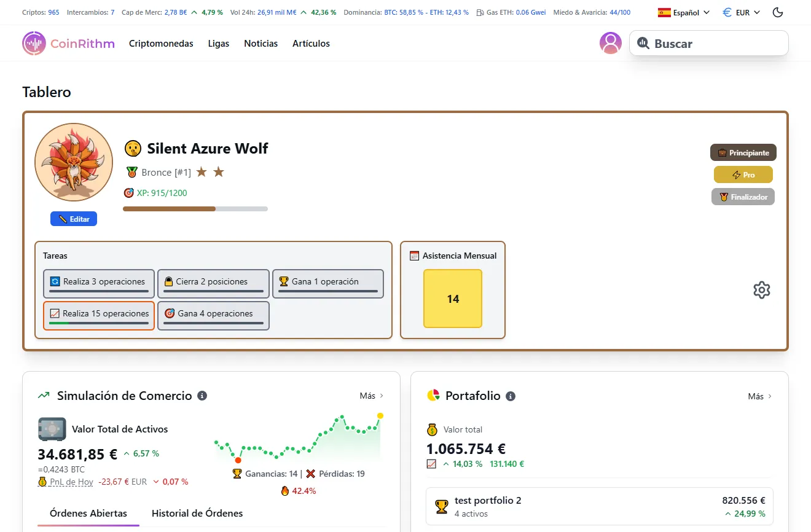Image resolution: width=811 pixels, height=532 pixels.
Task: Click the Gas ETH icon in the stats bar
Action: [x=481, y=12]
